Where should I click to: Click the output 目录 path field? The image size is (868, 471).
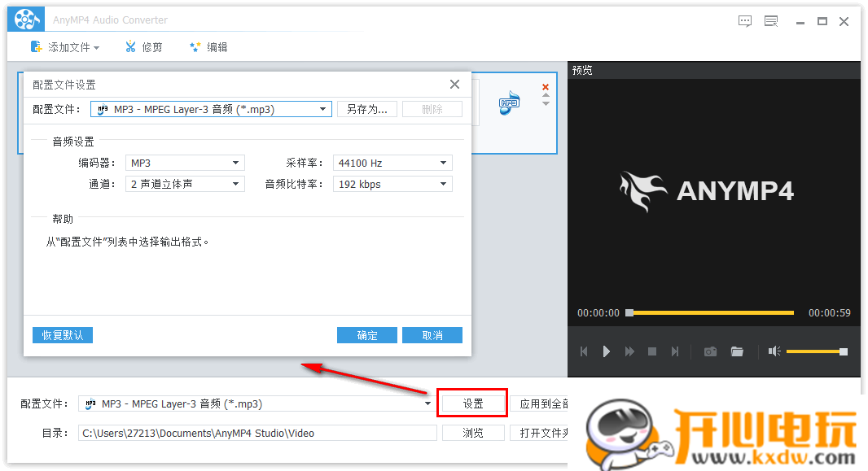click(x=257, y=434)
